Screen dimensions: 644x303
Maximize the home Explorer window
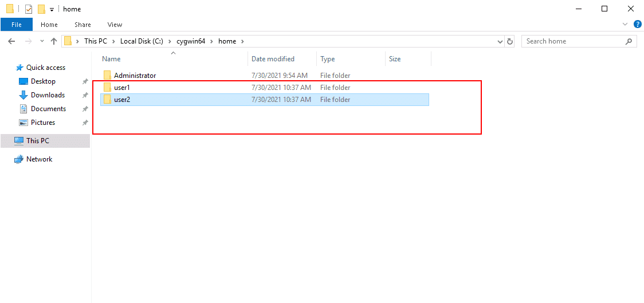(604, 9)
